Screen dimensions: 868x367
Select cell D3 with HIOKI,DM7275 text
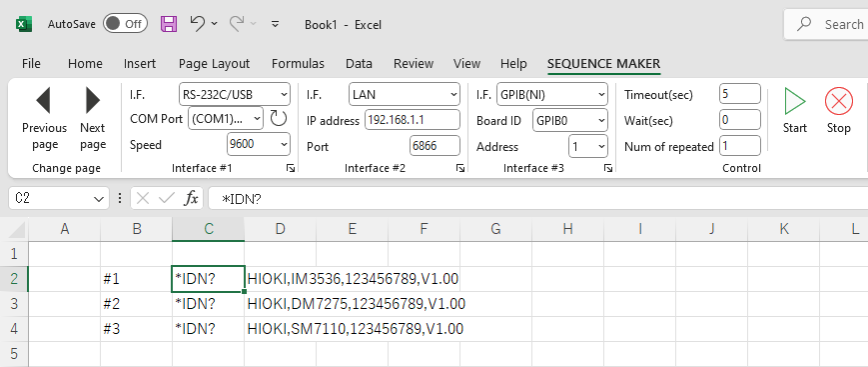pyautogui.click(x=280, y=304)
